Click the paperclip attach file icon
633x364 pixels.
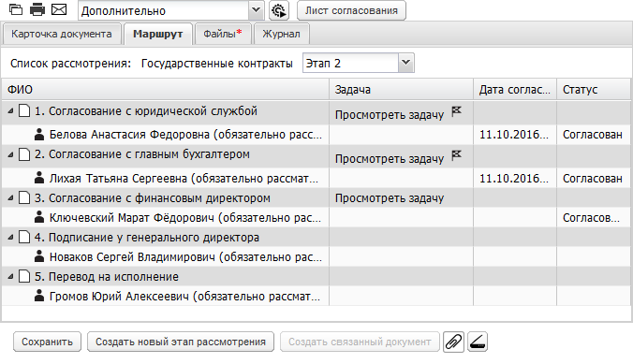[x=453, y=342]
